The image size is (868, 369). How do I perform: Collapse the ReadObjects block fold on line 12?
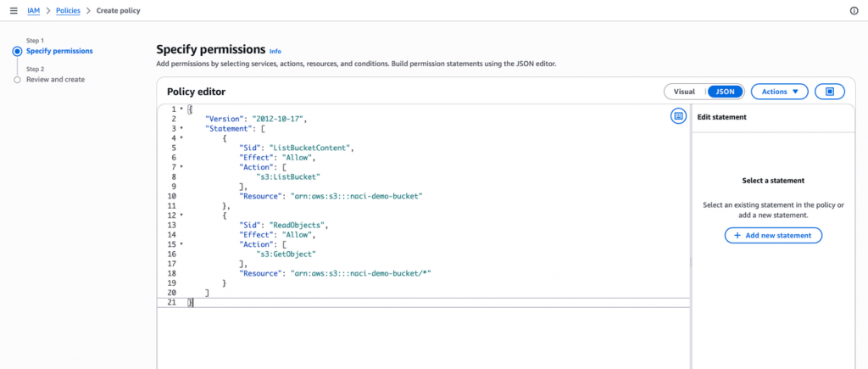(181, 215)
